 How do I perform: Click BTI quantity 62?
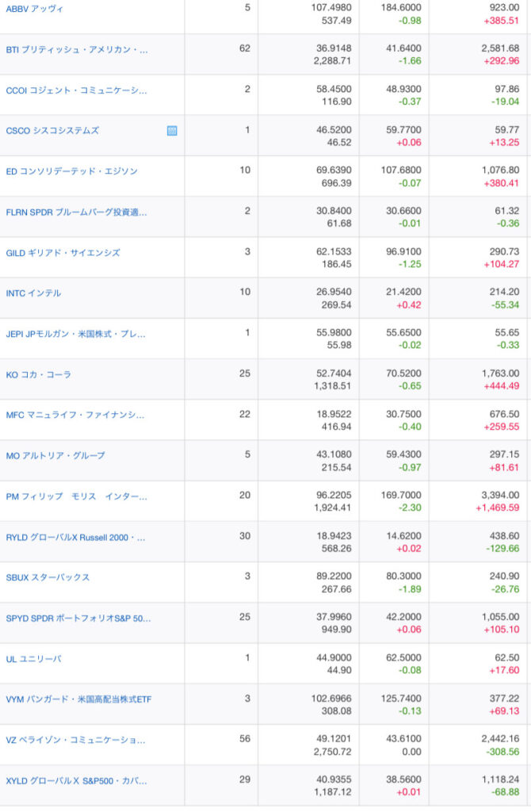[x=245, y=48]
